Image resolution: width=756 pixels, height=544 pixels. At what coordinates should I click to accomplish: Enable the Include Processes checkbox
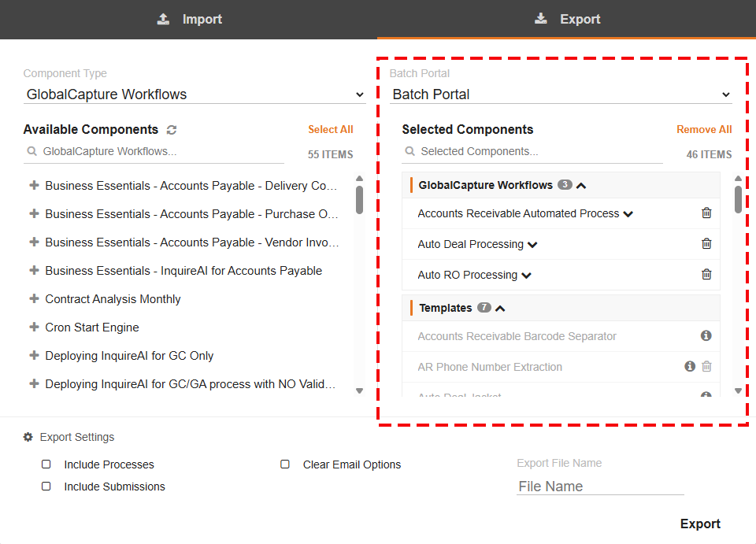pos(46,464)
